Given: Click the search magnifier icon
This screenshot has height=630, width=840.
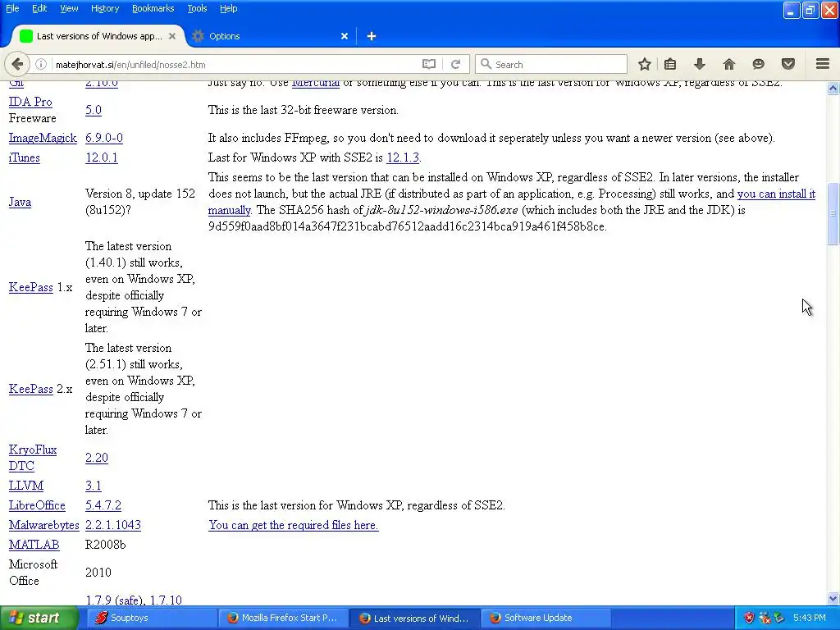Looking at the screenshot, I should click(x=486, y=64).
